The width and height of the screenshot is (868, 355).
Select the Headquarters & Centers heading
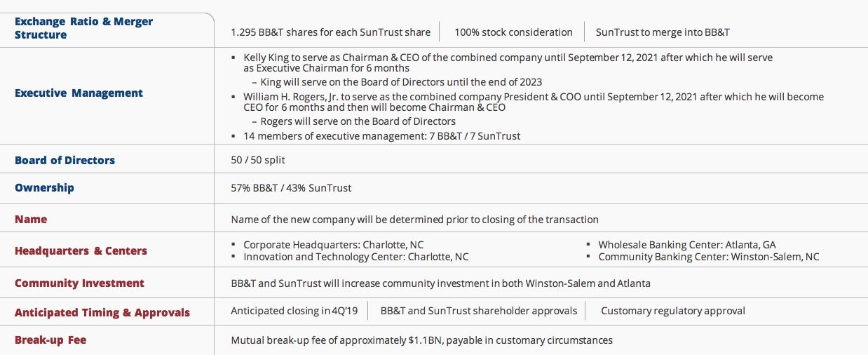pos(81,251)
